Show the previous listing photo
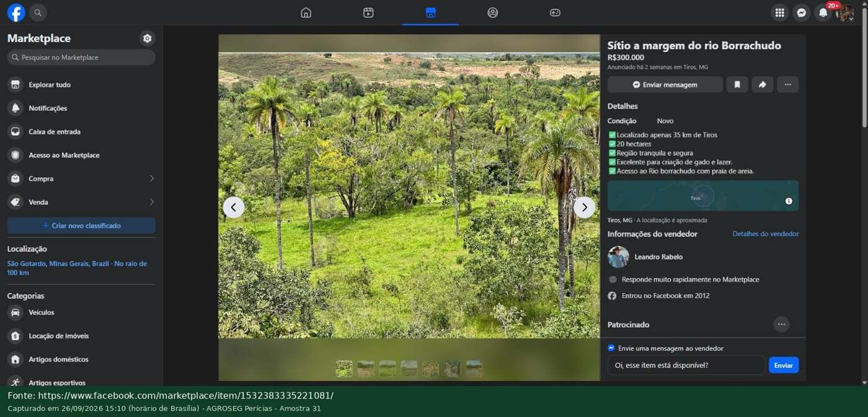 [x=234, y=208]
